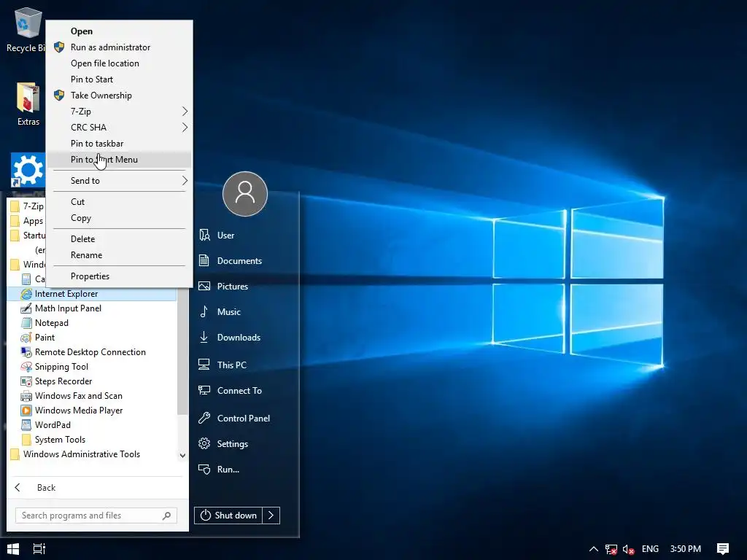
Task: Click the muted volume tray icon
Action: tap(628, 549)
